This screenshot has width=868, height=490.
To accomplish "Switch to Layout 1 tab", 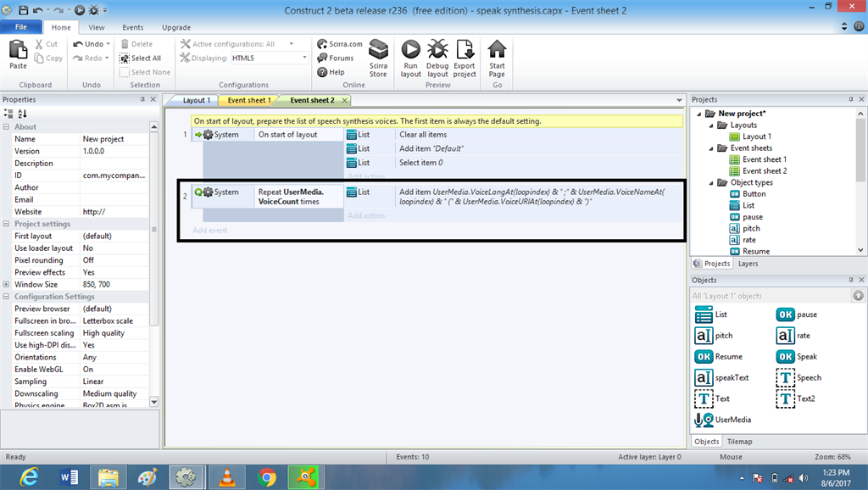I will [x=196, y=100].
